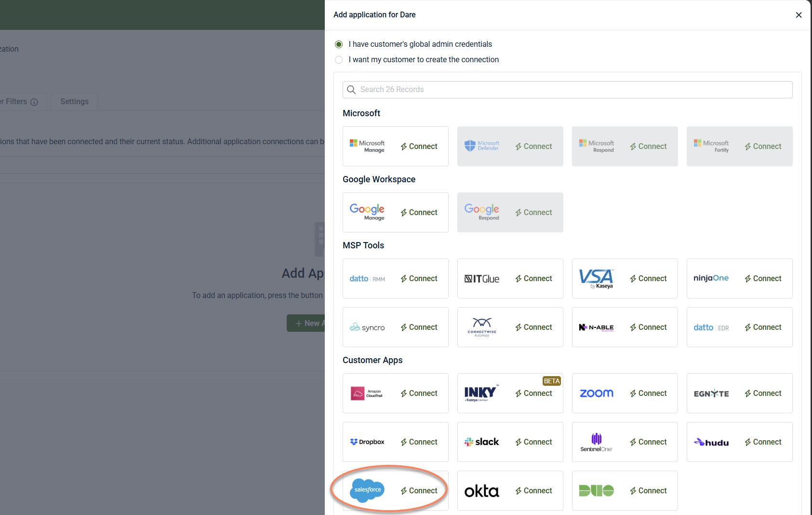
Task: Click the ITGlue logo
Action: (x=482, y=279)
